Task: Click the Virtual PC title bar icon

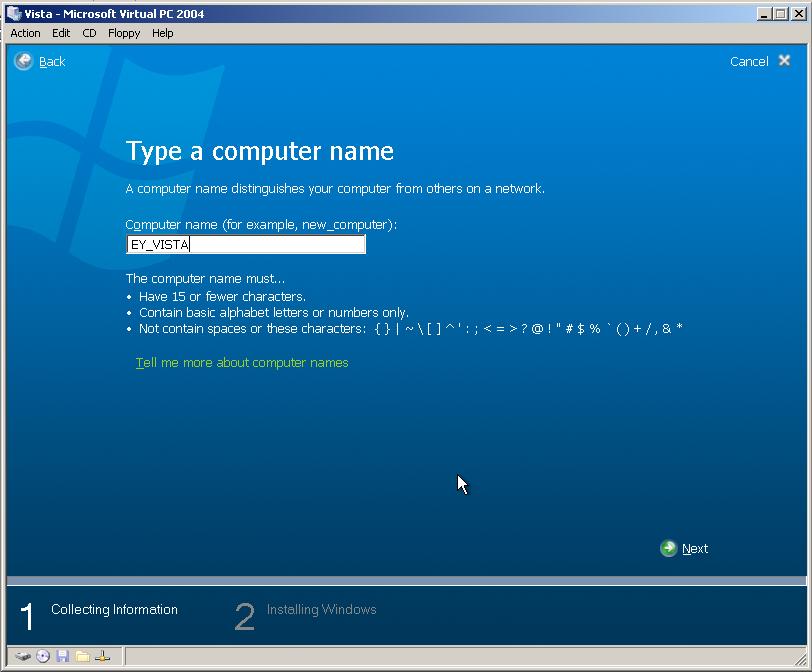Action: coord(14,13)
